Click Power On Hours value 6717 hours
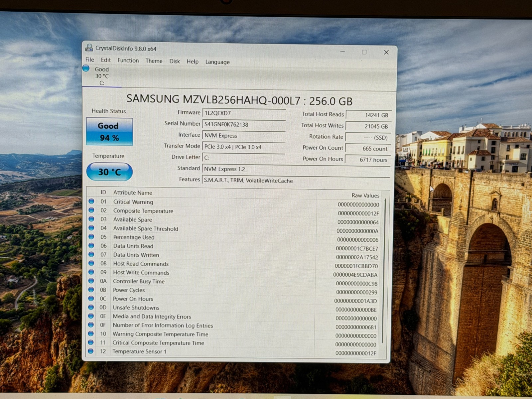 click(x=368, y=160)
